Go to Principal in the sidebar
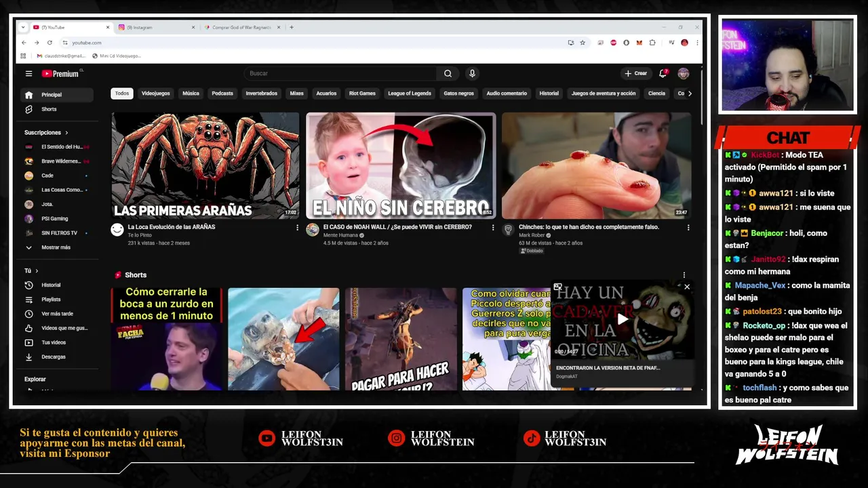This screenshot has height=488, width=868. 57,95
